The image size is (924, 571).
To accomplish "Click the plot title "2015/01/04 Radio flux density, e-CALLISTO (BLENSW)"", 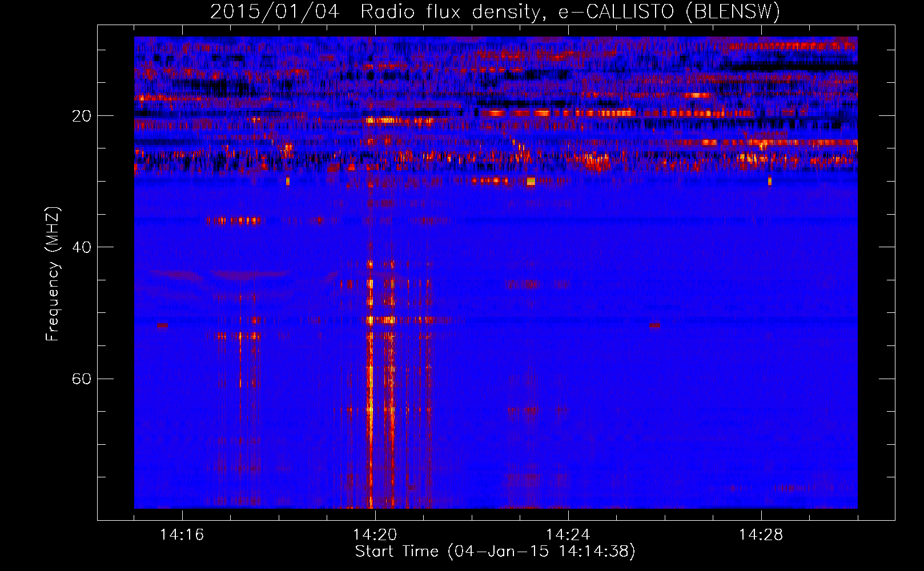I will pyautogui.click(x=495, y=12).
